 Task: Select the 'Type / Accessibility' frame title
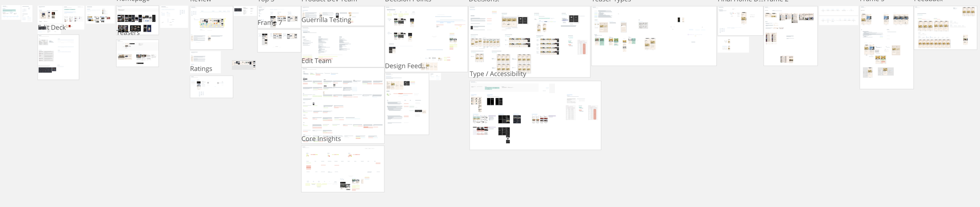tap(498, 74)
